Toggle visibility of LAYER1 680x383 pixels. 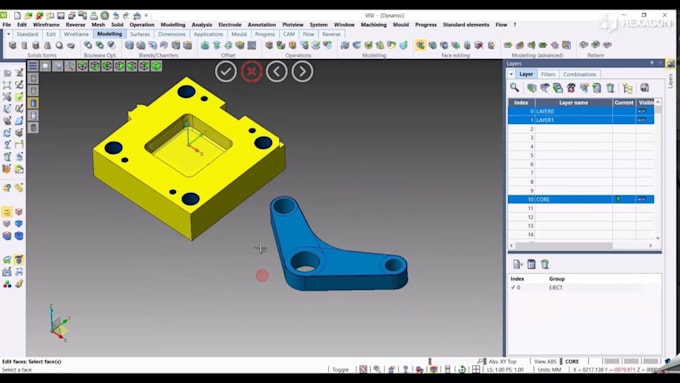click(x=642, y=120)
